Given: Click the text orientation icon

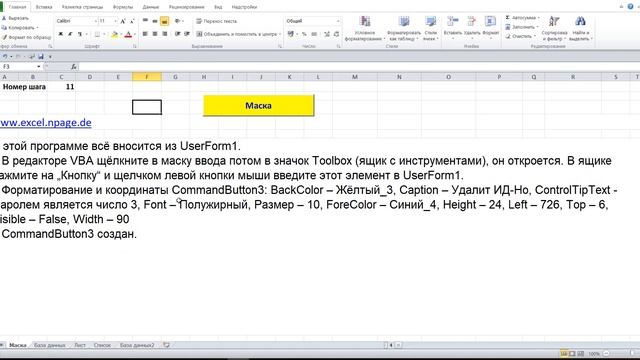Looking at the screenshot, I should [x=178, y=21].
